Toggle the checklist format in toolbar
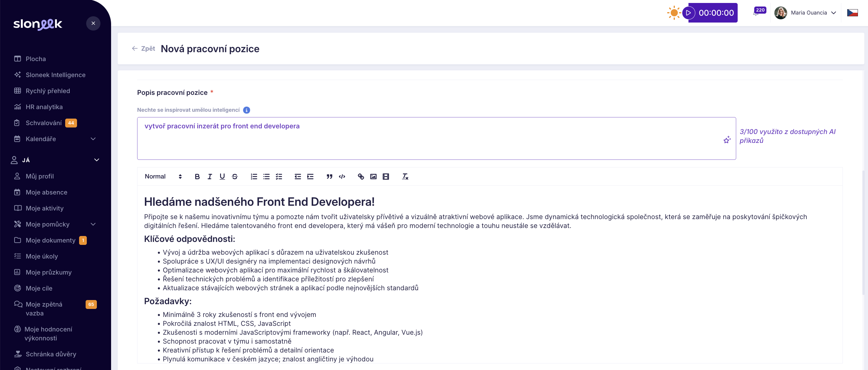 [x=279, y=176]
